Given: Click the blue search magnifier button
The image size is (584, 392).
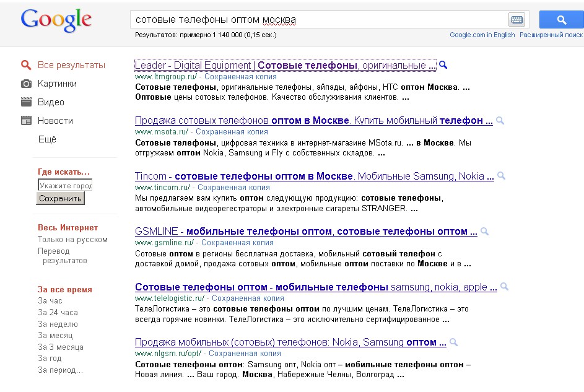Looking at the screenshot, I should click(x=561, y=20).
